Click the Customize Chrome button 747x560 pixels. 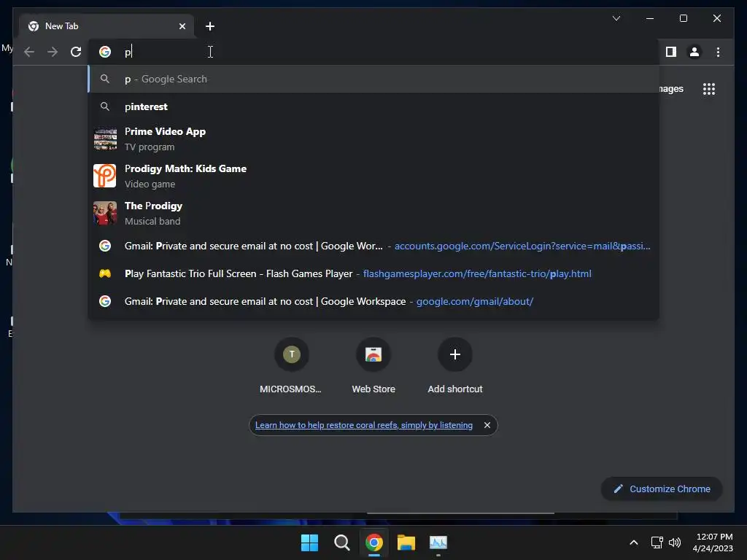coord(662,489)
